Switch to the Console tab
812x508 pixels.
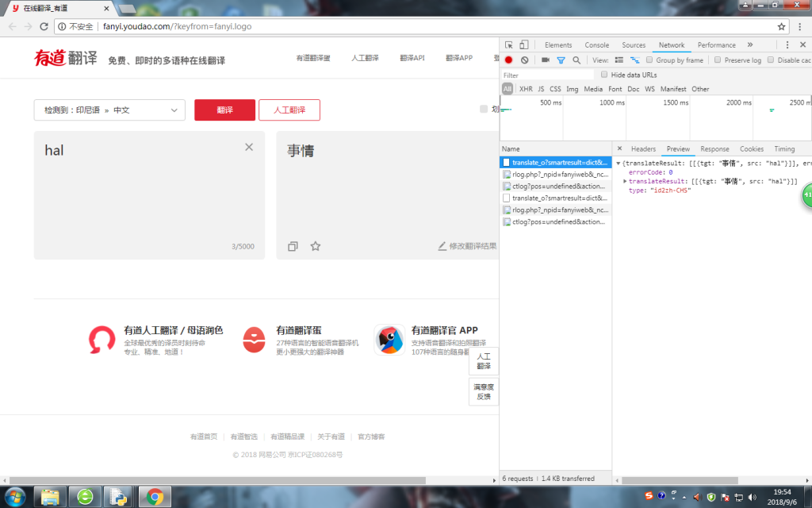tap(596, 45)
